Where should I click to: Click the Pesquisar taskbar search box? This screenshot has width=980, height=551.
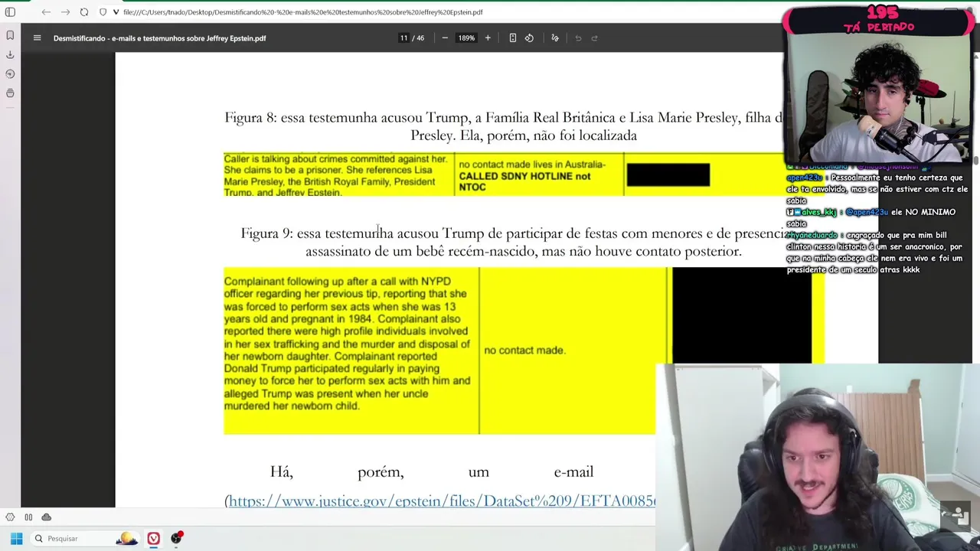[x=84, y=538]
